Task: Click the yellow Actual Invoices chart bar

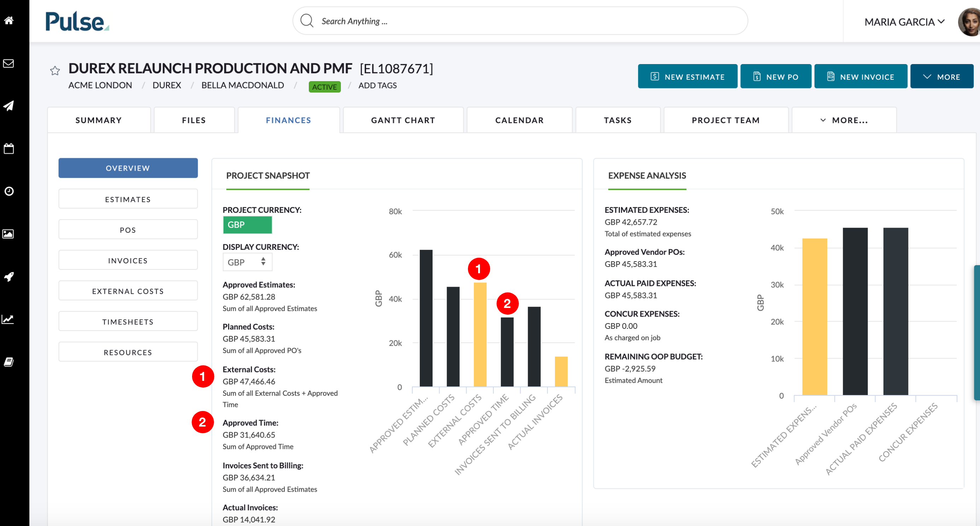Action: 561,371
